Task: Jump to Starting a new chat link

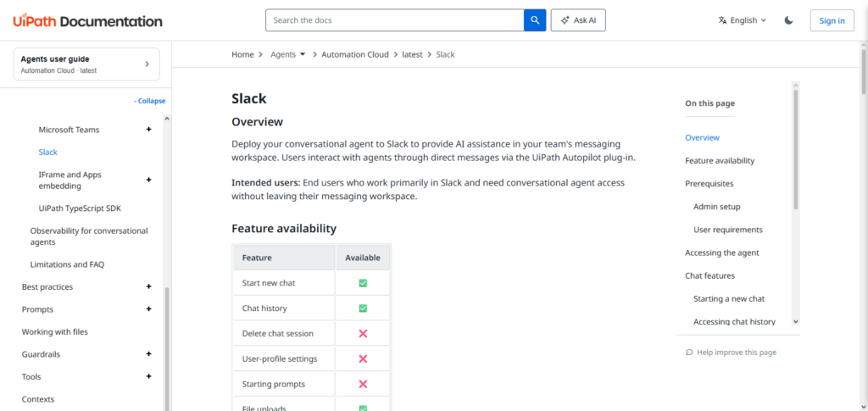Action: coord(729,298)
